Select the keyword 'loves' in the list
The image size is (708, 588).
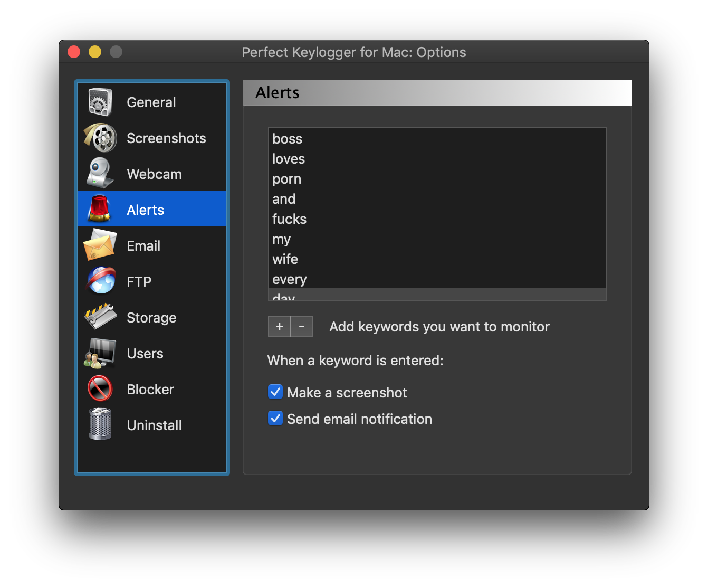point(437,158)
